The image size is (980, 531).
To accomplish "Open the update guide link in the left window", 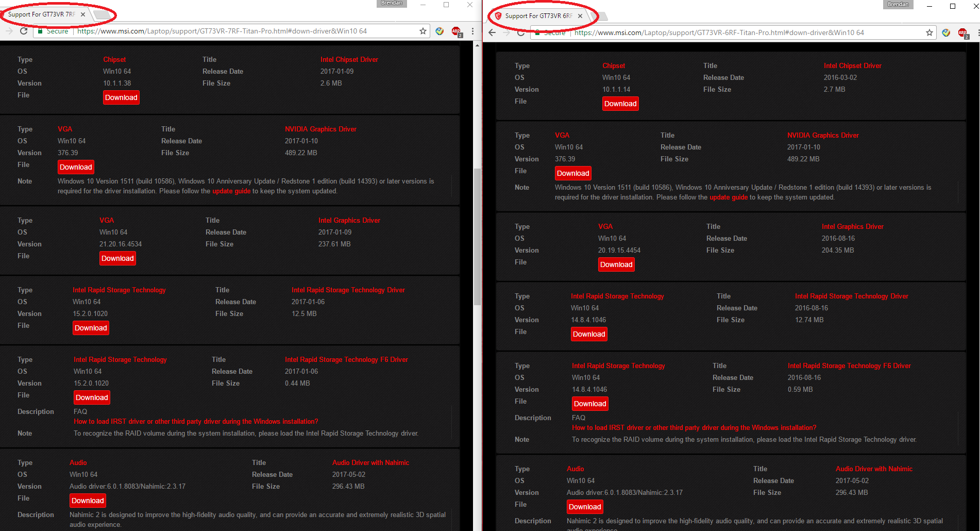I will coord(231,191).
